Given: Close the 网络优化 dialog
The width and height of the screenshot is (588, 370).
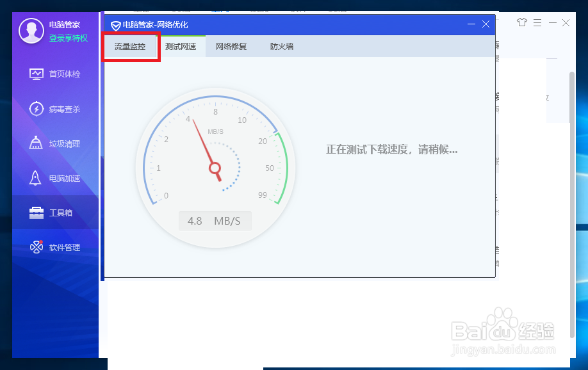Looking at the screenshot, I should [486, 24].
